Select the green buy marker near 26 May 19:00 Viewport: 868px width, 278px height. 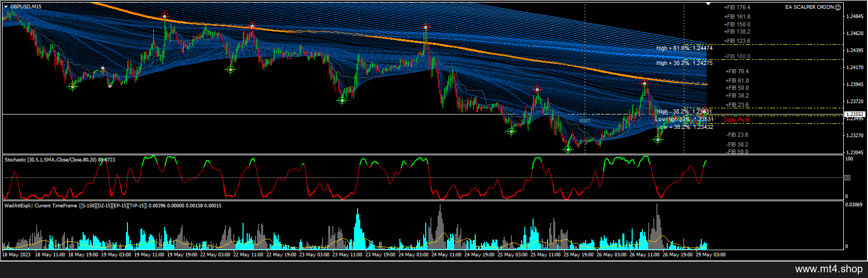point(657,139)
